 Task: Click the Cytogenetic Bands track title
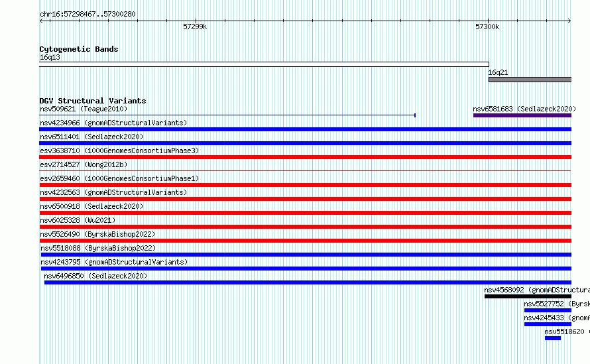pos(79,49)
